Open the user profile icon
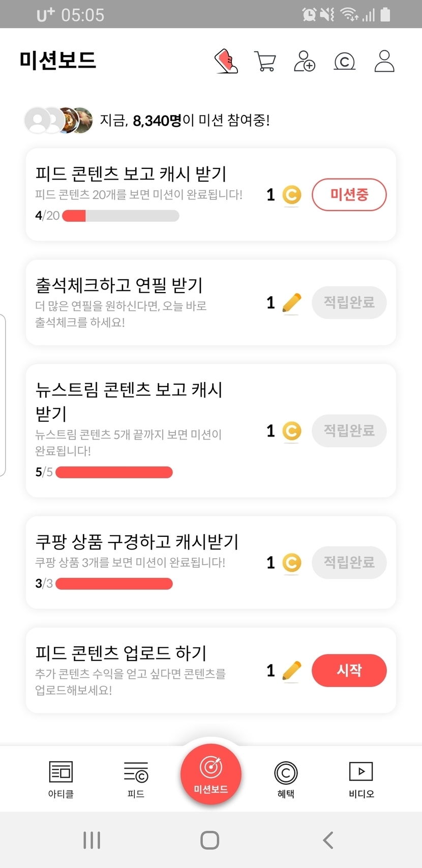This screenshot has width=422, height=868. click(x=384, y=62)
